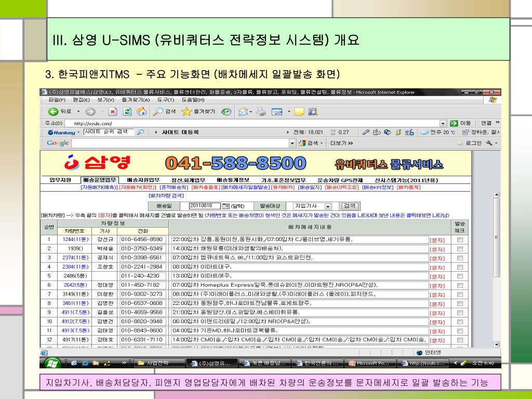
Task: Click the 이동 green go arrow
Action: (454, 123)
